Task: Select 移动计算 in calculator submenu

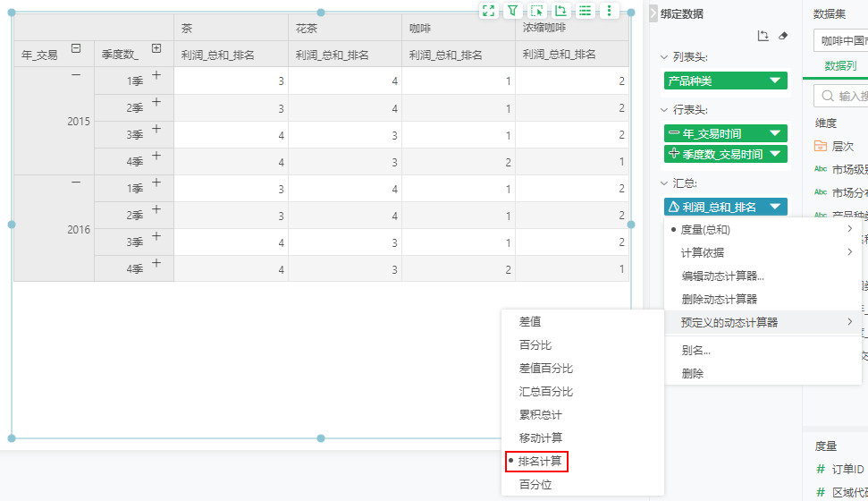Action: tap(582, 437)
